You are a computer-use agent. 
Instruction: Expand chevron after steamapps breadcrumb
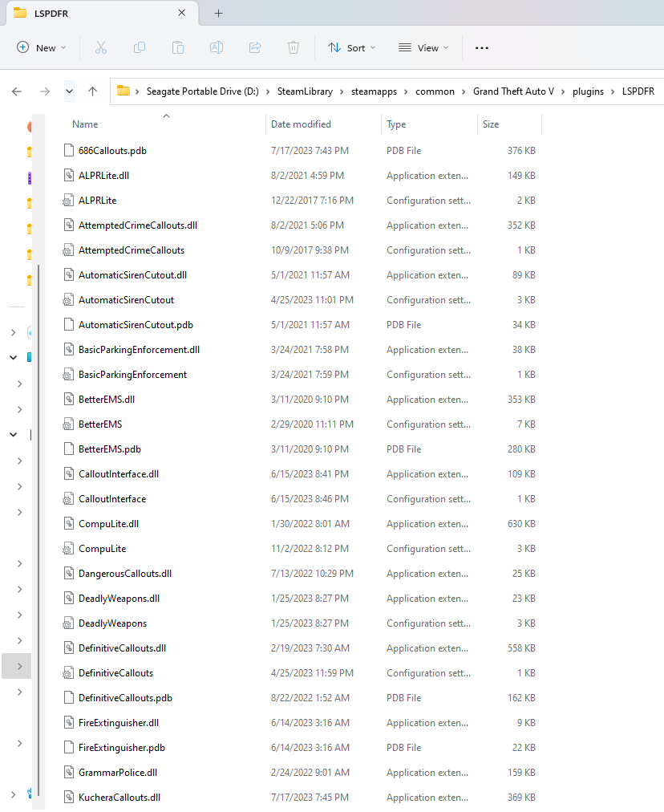point(406,91)
